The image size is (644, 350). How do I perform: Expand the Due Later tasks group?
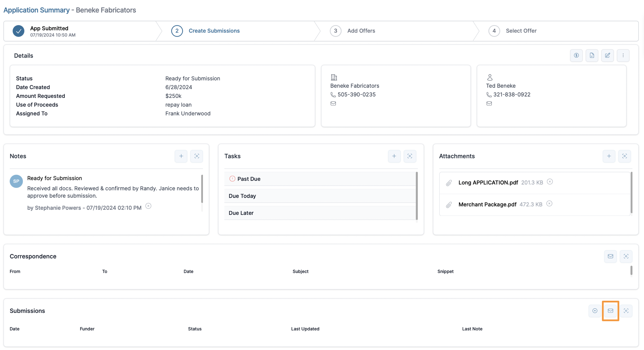(x=241, y=213)
